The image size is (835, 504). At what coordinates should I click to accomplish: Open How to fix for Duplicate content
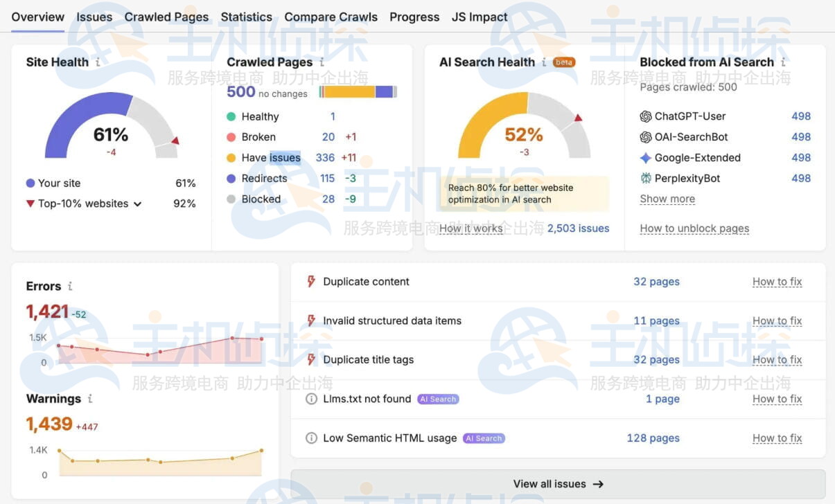click(x=777, y=282)
